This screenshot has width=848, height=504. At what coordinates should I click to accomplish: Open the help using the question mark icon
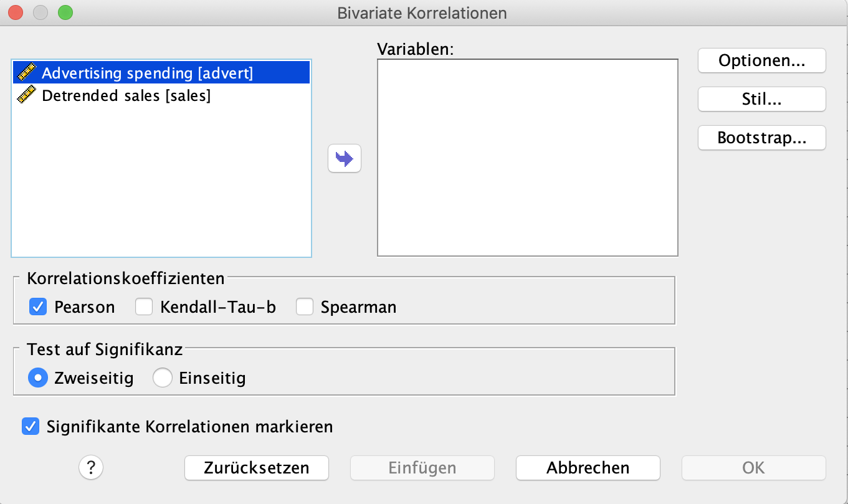(90, 467)
